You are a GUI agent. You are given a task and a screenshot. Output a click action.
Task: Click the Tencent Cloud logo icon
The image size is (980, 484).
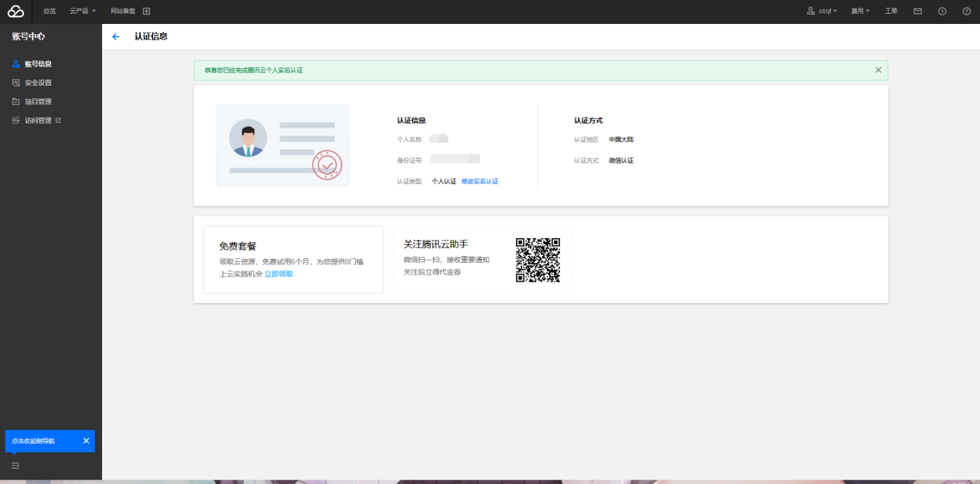pyautogui.click(x=16, y=11)
